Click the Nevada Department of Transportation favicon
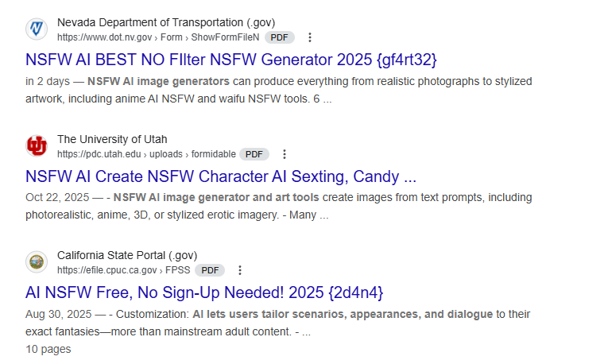Screen dimensions: 608x364 tap(37, 29)
